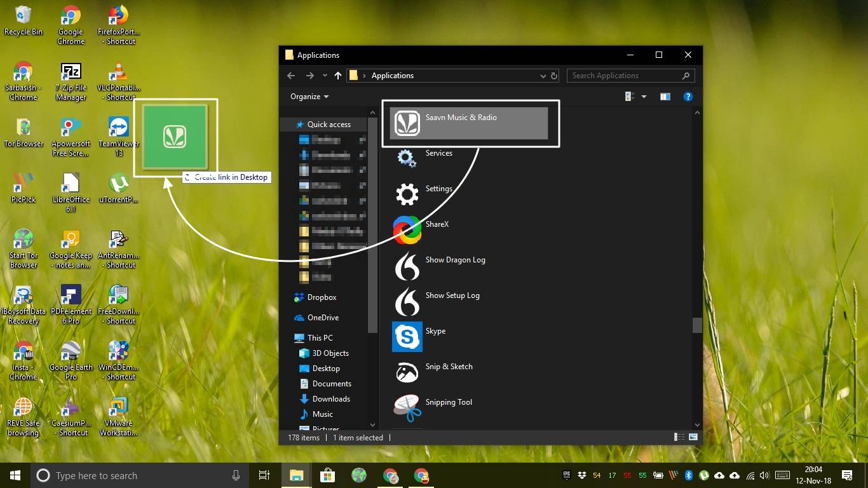Select LibreOffice 6.1 desktop icon
This screenshot has width=868, height=488.
pos(71,193)
